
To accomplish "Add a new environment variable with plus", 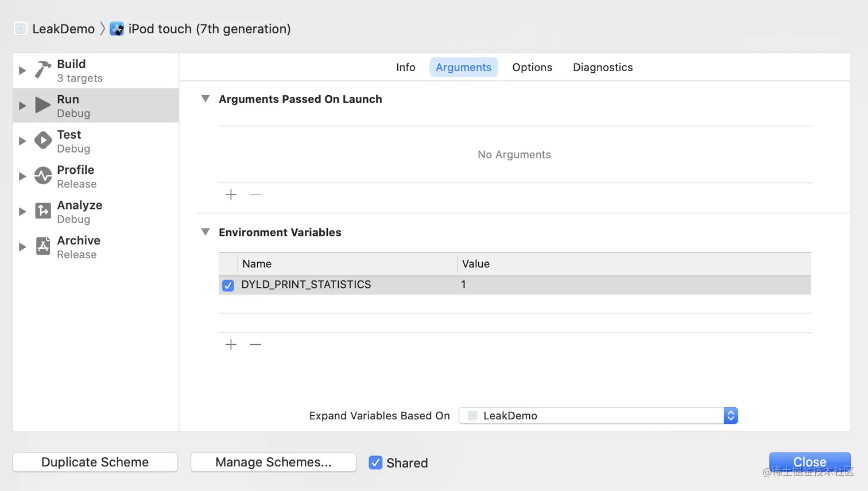I will point(231,344).
